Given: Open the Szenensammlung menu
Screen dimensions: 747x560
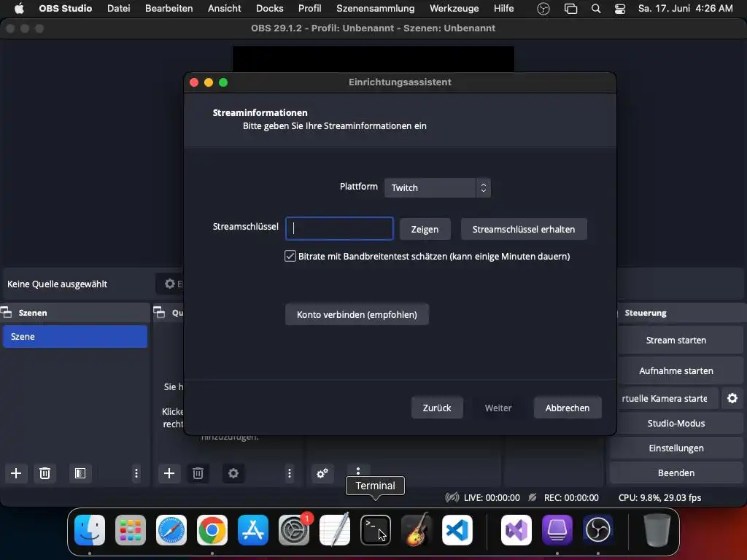Looking at the screenshot, I should [376, 9].
